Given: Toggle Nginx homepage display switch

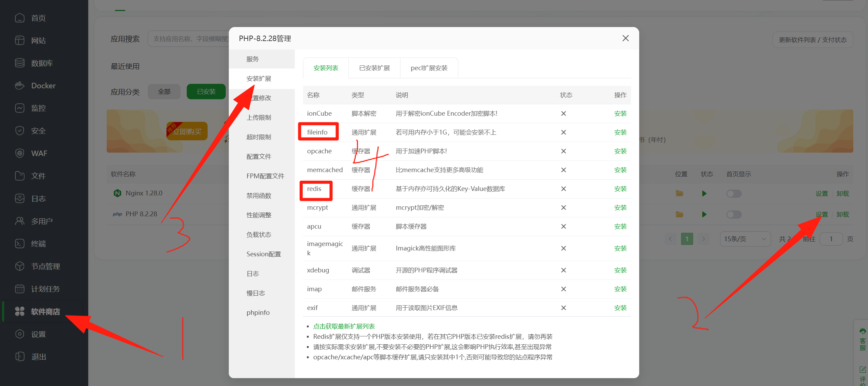Looking at the screenshot, I should [x=734, y=194].
